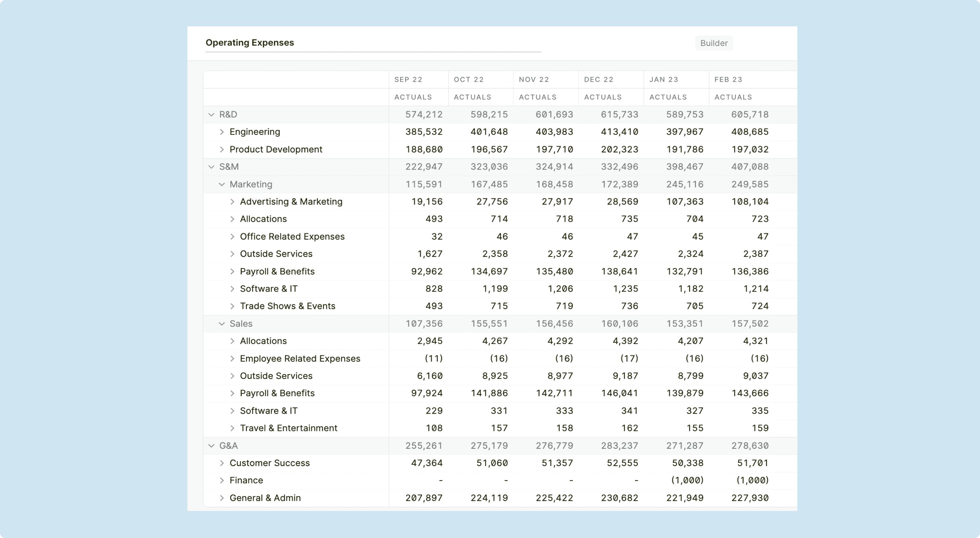Select General & Admin Oct 22 value 224,119
This screenshot has width=980, height=538.
[489, 498]
